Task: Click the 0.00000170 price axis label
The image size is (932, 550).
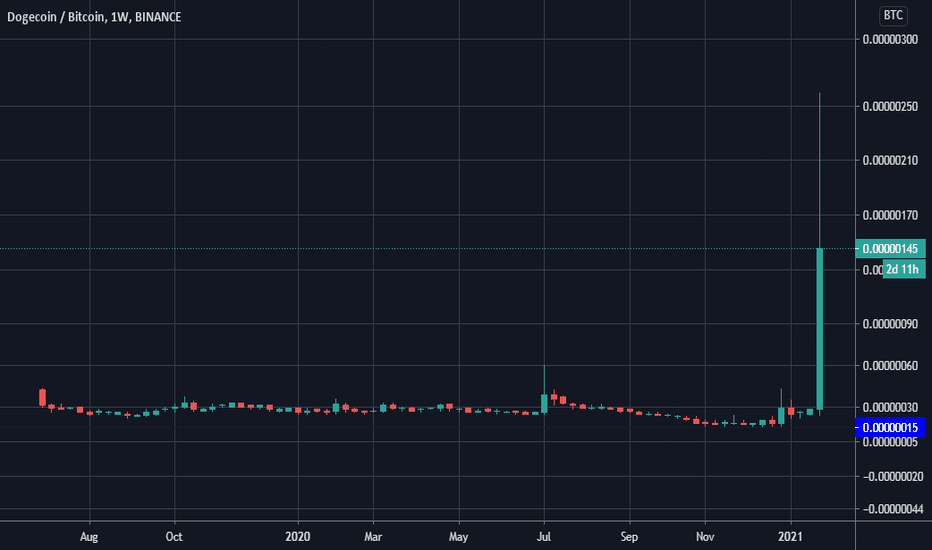Action: pos(890,215)
